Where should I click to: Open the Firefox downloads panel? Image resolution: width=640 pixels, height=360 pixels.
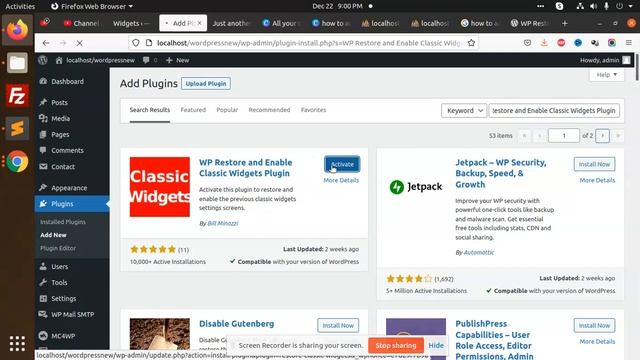click(544, 42)
